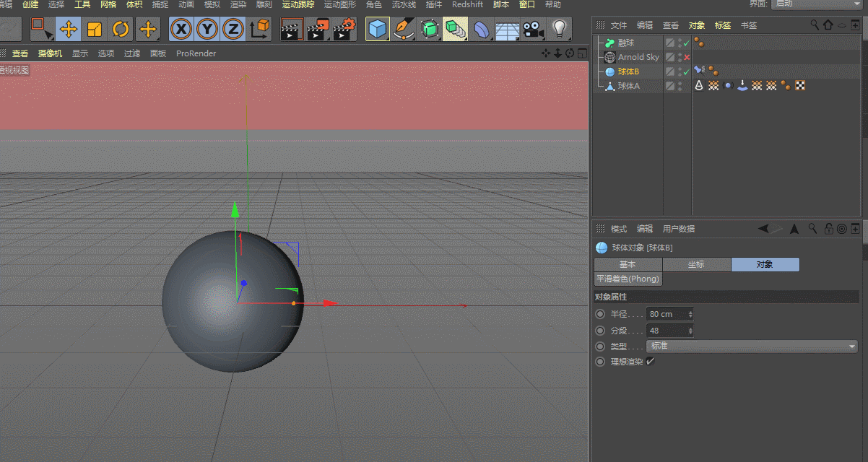The image size is (868, 462).
Task: Open Render Settings gear clapperboard
Action: (x=344, y=29)
